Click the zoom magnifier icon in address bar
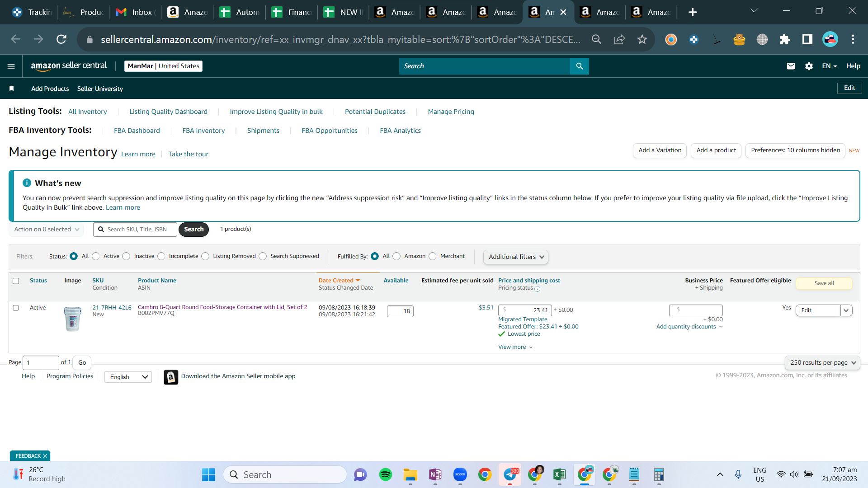The width and height of the screenshot is (868, 488). point(596,39)
